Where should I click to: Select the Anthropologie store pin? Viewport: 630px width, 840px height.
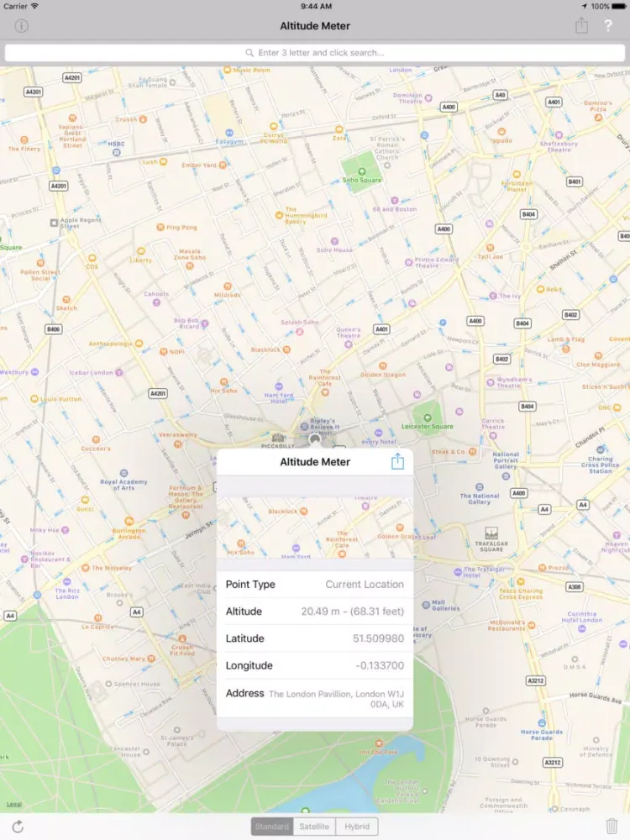[139, 344]
